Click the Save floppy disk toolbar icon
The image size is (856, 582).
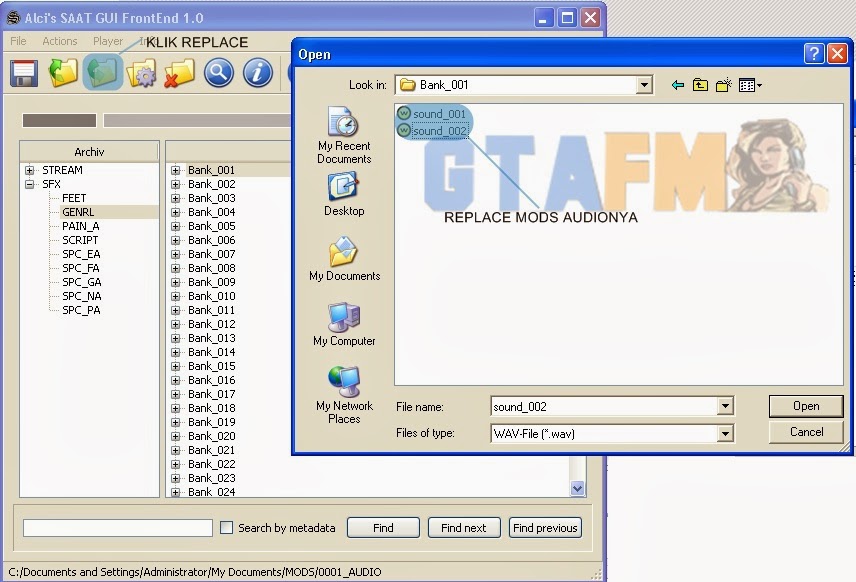pos(24,73)
